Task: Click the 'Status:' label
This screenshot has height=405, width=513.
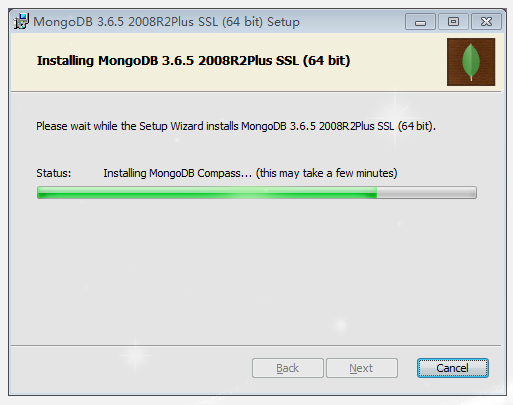Action: (x=54, y=173)
